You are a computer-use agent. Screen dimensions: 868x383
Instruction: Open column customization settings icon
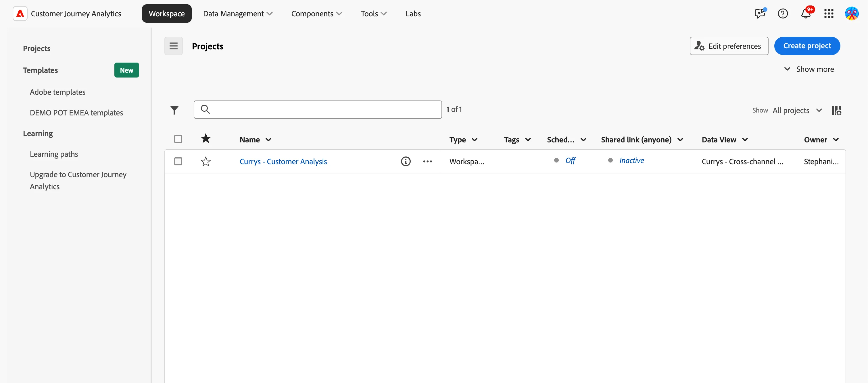point(836,110)
